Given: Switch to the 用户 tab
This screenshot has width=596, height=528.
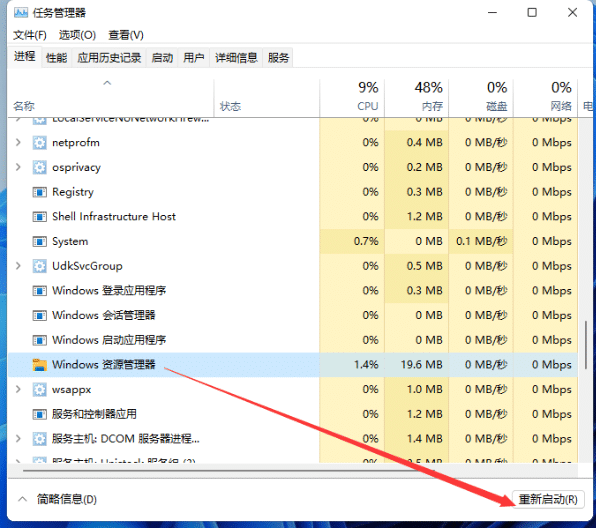Looking at the screenshot, I should [x=193, y=58].
